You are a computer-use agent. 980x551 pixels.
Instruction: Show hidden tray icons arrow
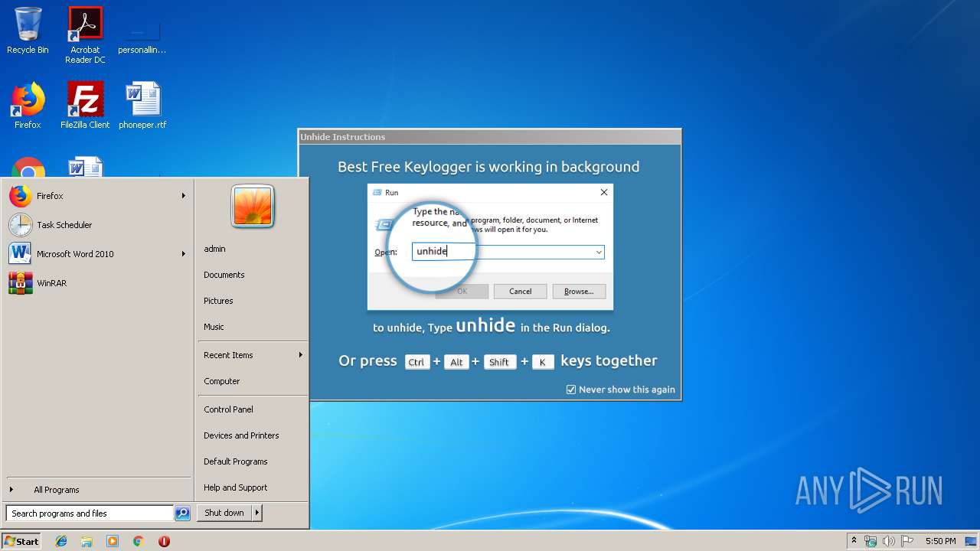854,541
